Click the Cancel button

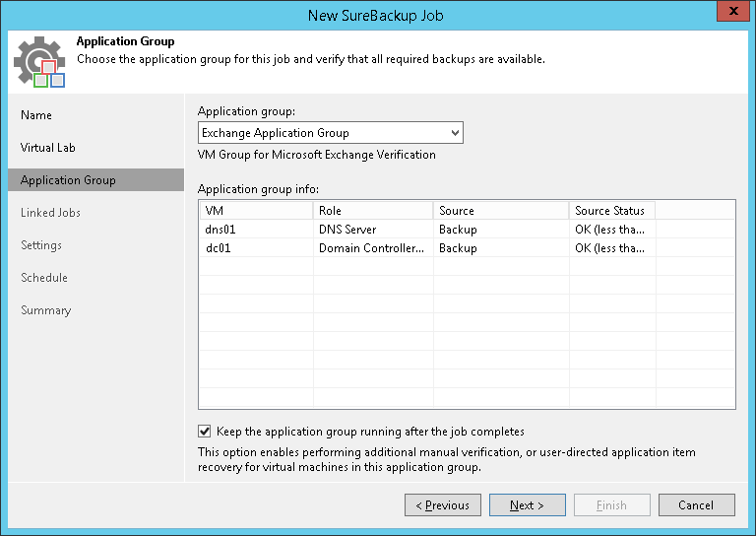(x=695, y=505)
